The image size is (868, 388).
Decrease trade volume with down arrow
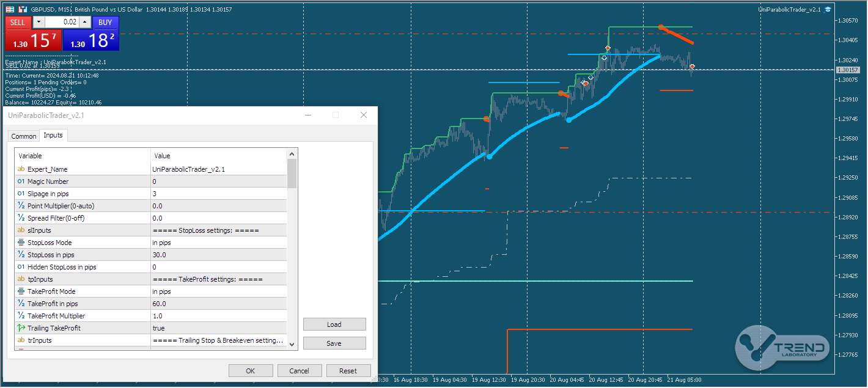(x=38, y=23)
